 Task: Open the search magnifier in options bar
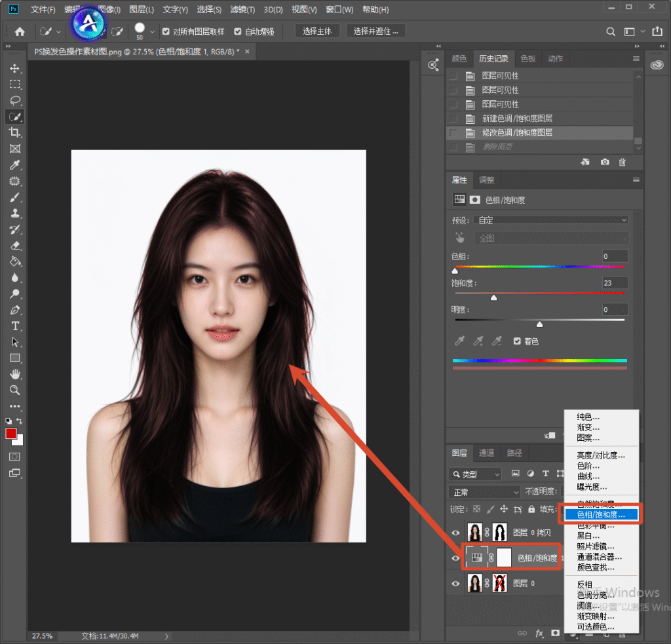coord(611,31)
